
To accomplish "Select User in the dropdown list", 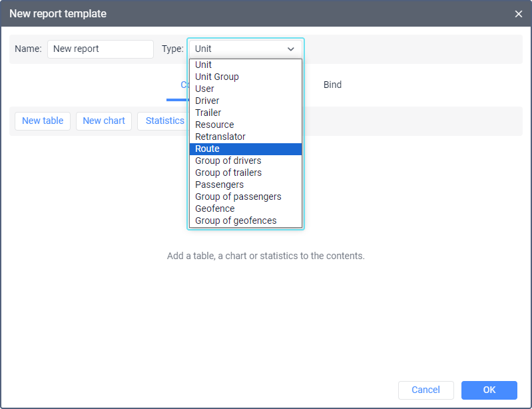I will pyautogui.click(x=205, y=89).
